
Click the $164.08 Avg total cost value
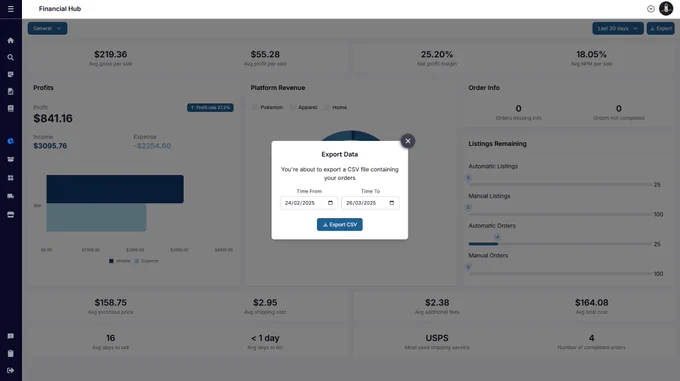[592, 303]
